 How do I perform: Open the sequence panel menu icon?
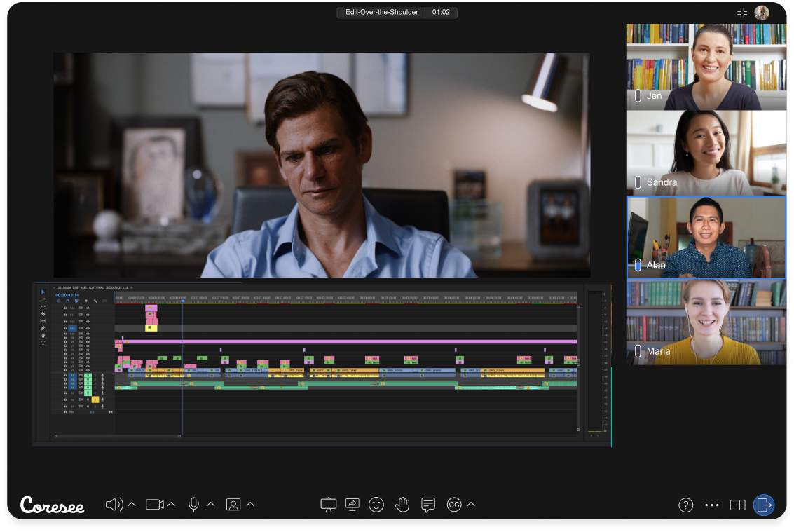point(132,288)
